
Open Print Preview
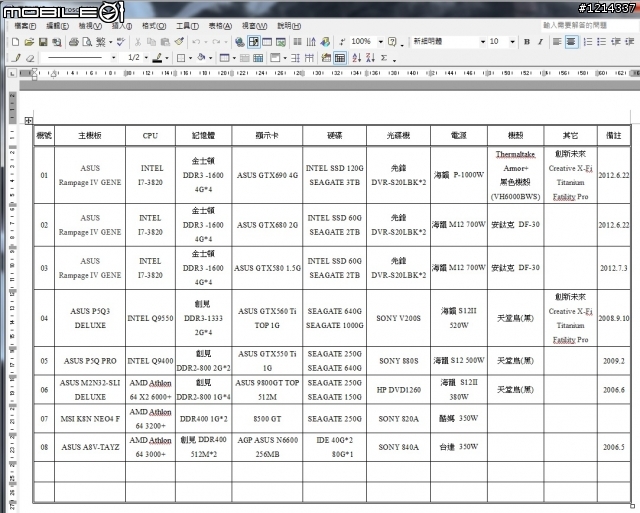(87, 42)
